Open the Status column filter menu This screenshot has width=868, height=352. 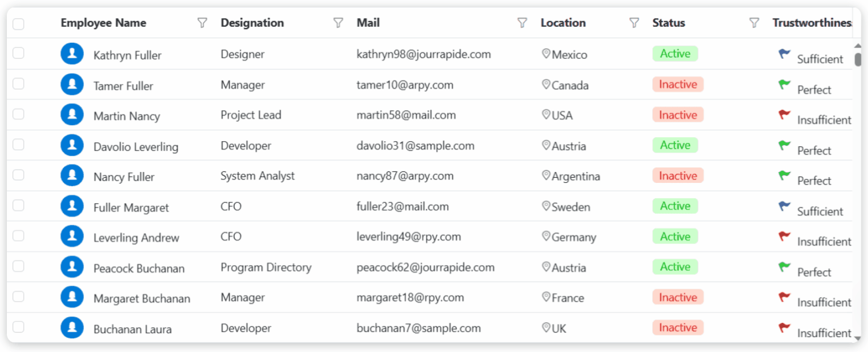point(754,23)
